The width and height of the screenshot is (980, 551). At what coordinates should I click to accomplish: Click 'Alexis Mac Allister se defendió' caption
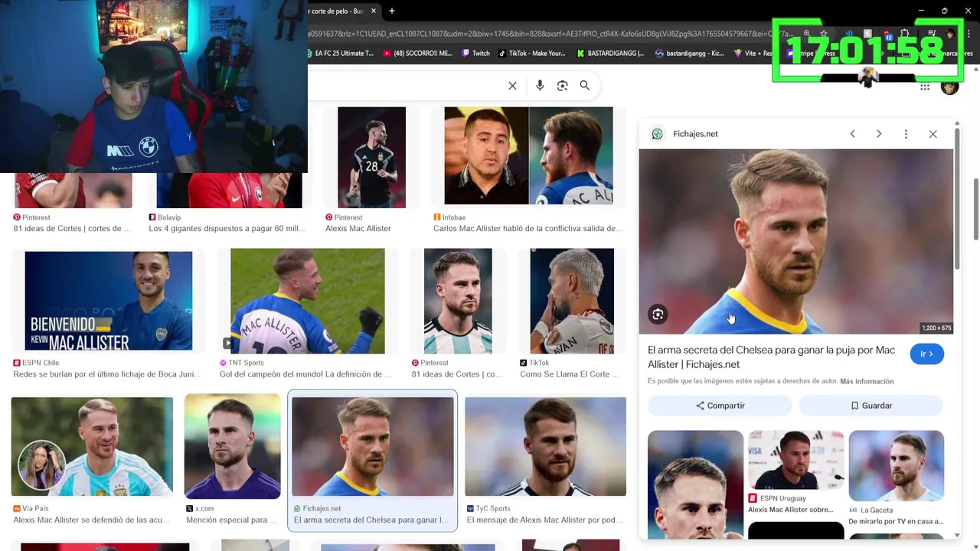pyautogui.click(x=91, y=520)
